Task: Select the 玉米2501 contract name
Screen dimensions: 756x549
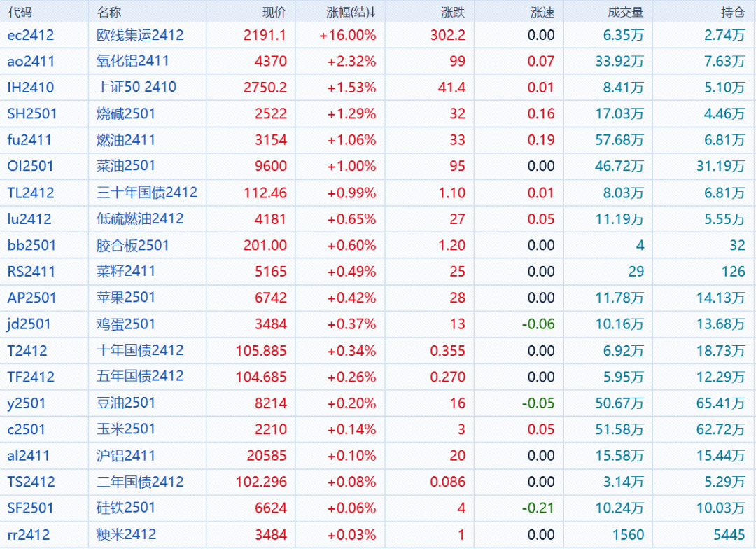Action: click(126, 429)
